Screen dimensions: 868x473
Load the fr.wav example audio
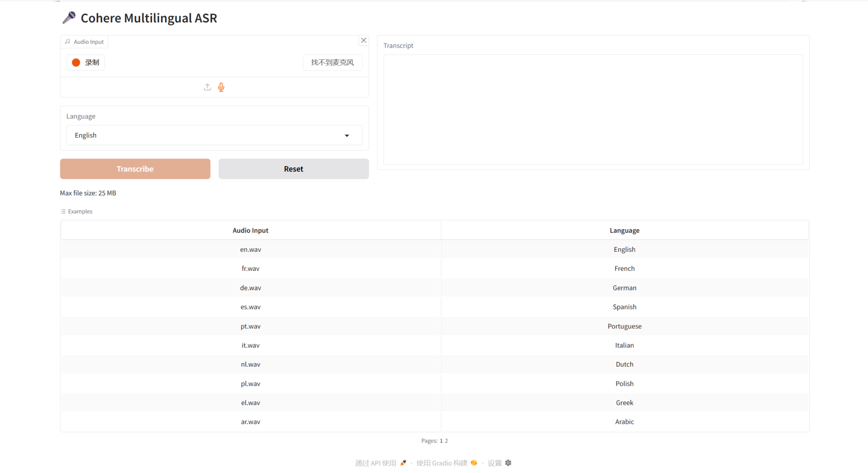(x=250, y=269)
